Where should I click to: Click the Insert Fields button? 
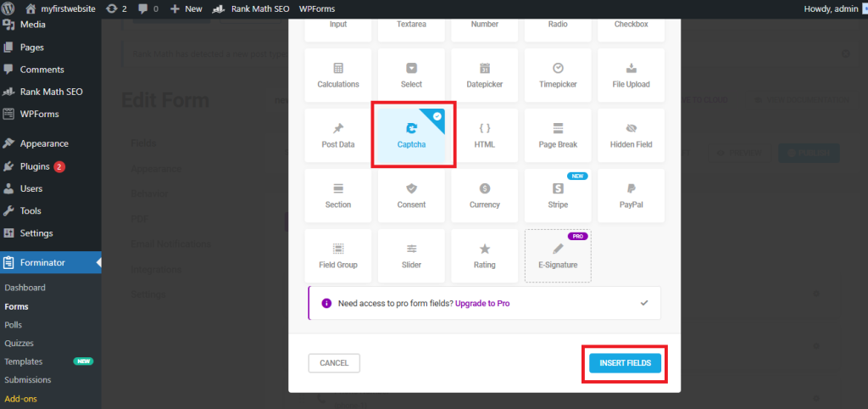(x=625, y=363)
